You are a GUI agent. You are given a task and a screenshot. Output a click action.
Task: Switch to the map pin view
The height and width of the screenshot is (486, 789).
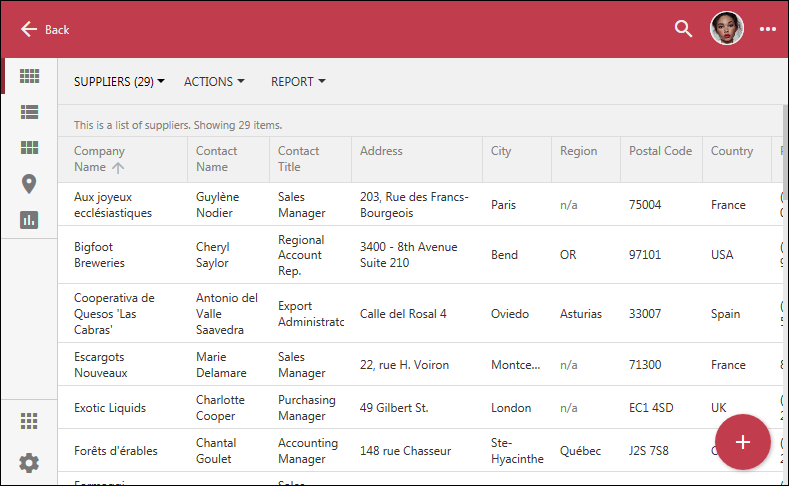(x=29, y=184)
